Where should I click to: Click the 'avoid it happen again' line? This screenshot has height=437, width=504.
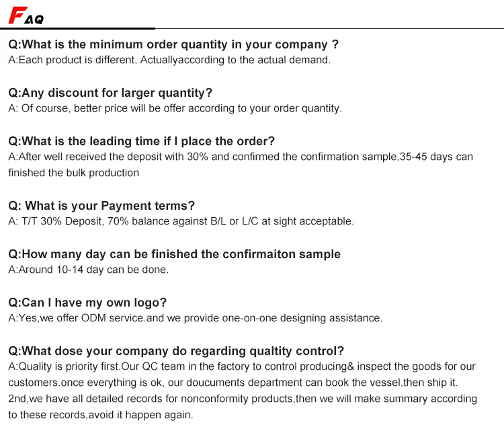100,415
